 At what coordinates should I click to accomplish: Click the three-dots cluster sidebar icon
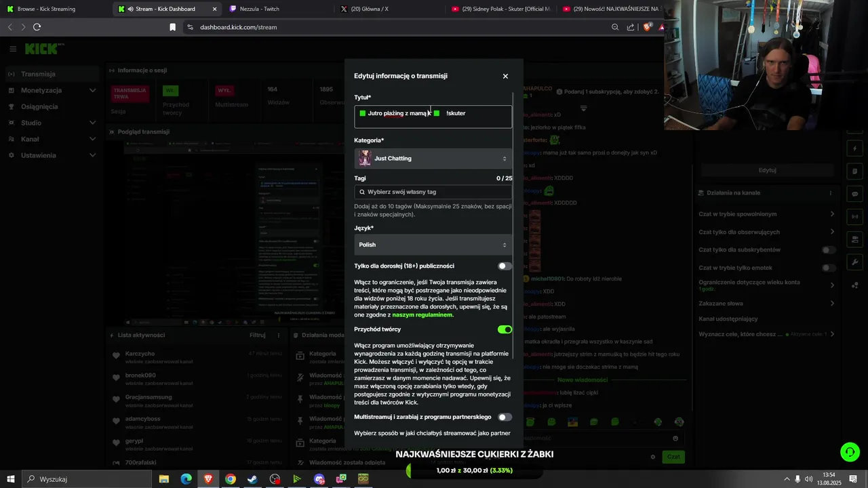coord(854,285)
